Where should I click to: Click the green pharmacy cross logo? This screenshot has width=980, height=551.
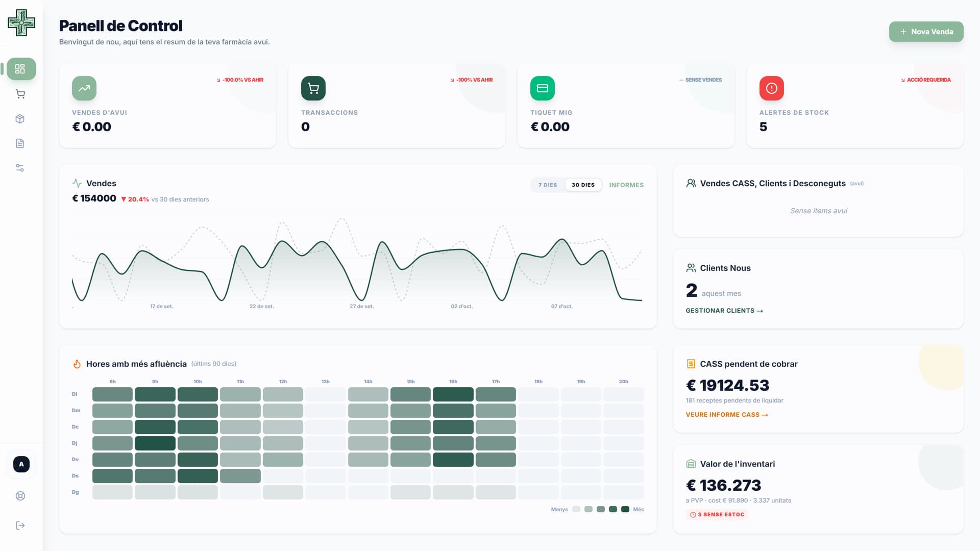pos(21,22)
